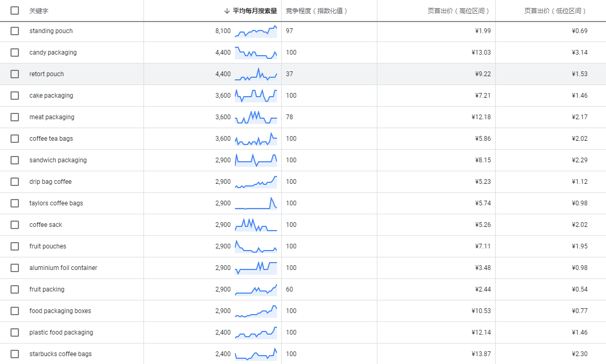Viewport: 606px width, 364px height.
Task: Click the candy packaging trend sparkline
Action: (x=256, y=53)
